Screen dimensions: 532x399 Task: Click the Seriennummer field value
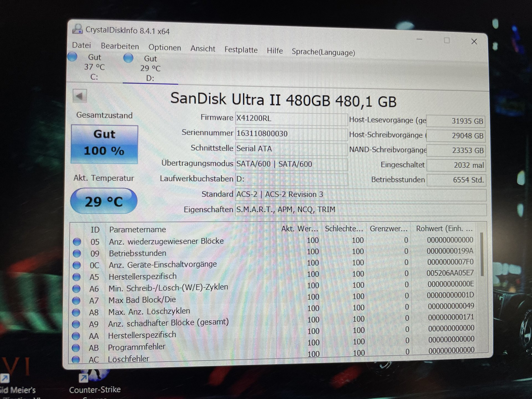click(x=291, y=134)
